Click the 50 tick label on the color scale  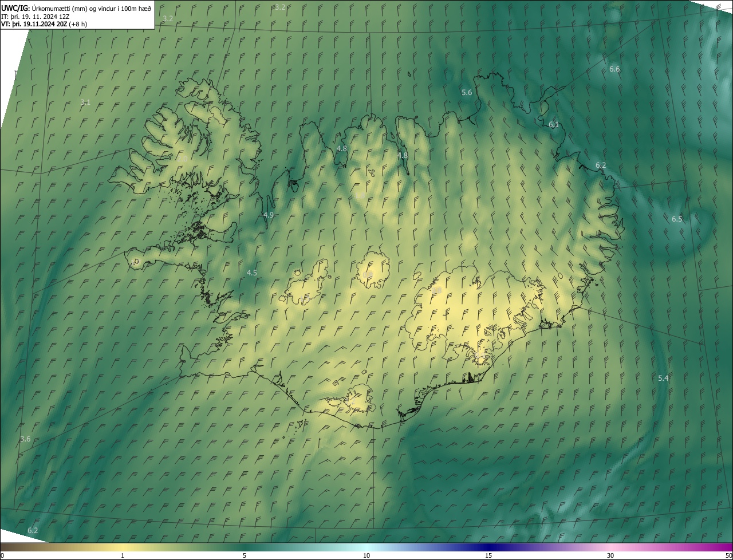point(728,555)
